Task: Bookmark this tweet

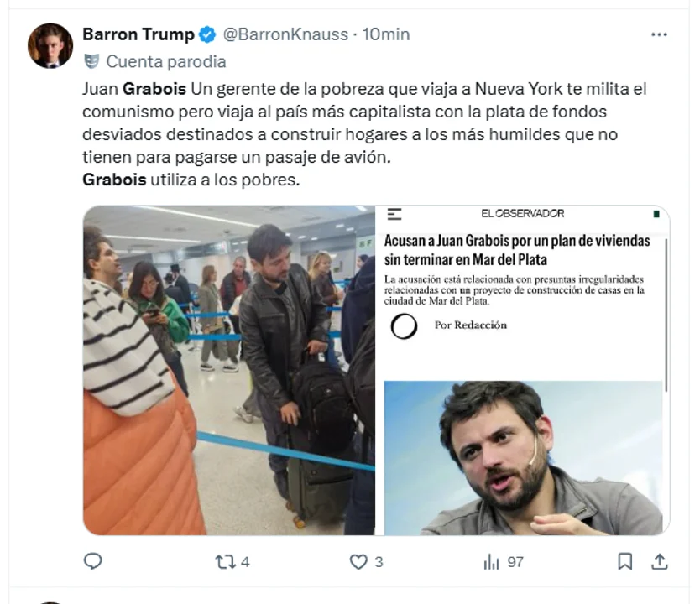Action: point(625,561)
